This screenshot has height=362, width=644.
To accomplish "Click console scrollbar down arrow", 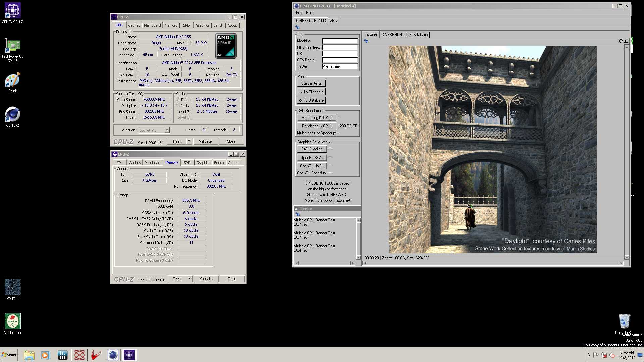I will tap(358, 257).
